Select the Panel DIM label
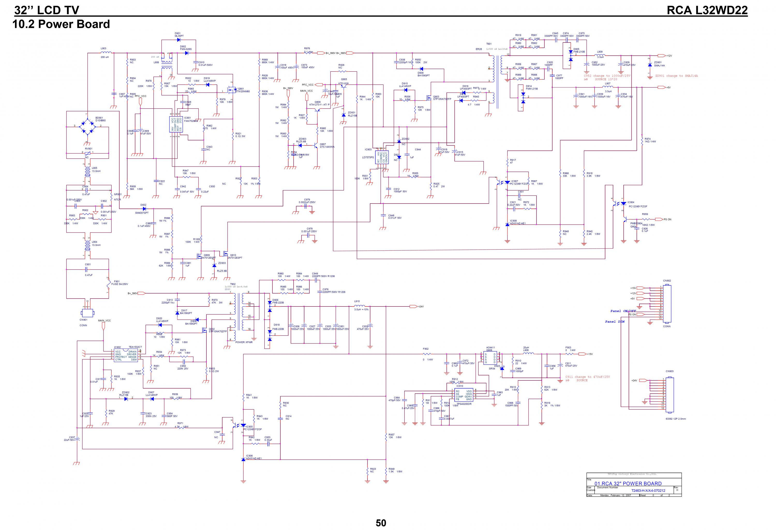The image size is (776, 532). 615,321
